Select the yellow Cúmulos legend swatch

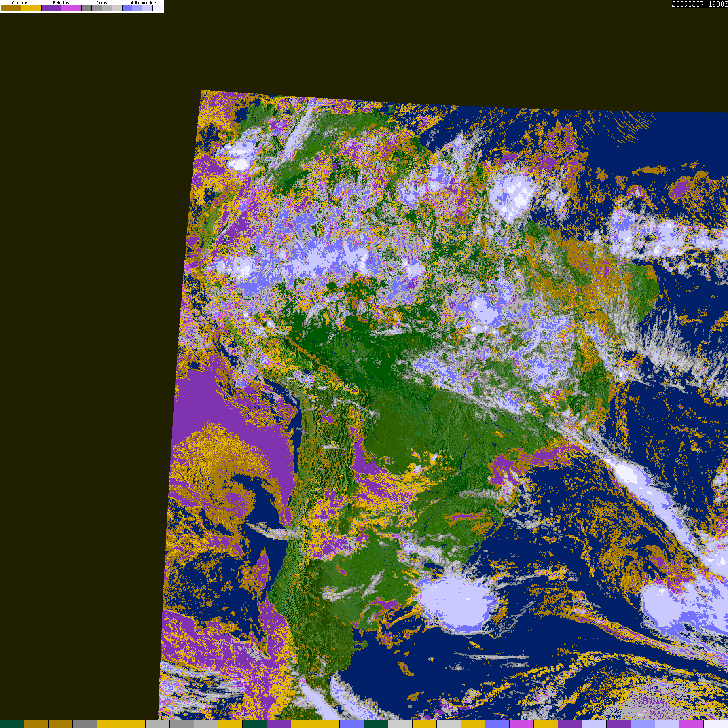31,8
